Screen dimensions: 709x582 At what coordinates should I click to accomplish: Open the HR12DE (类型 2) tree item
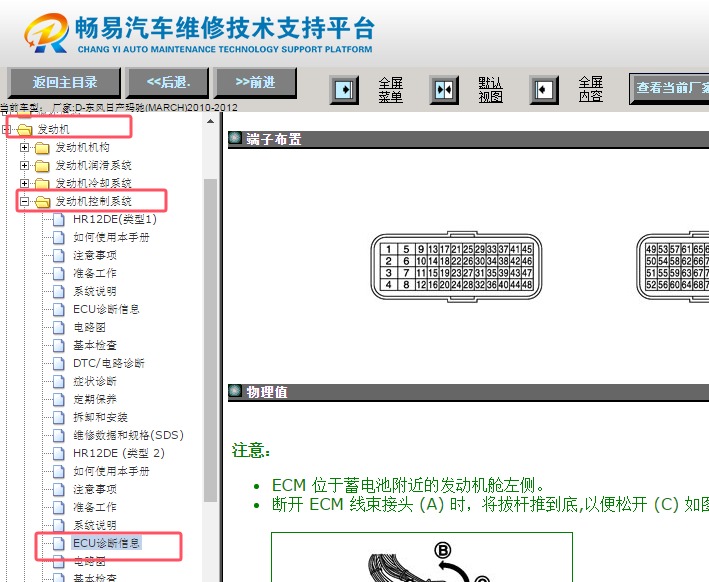click(x=119, y=453)
